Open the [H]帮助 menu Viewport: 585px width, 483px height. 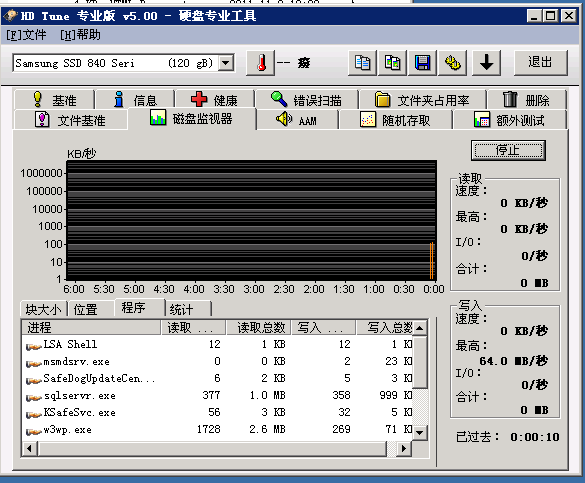tap(80, 35)
